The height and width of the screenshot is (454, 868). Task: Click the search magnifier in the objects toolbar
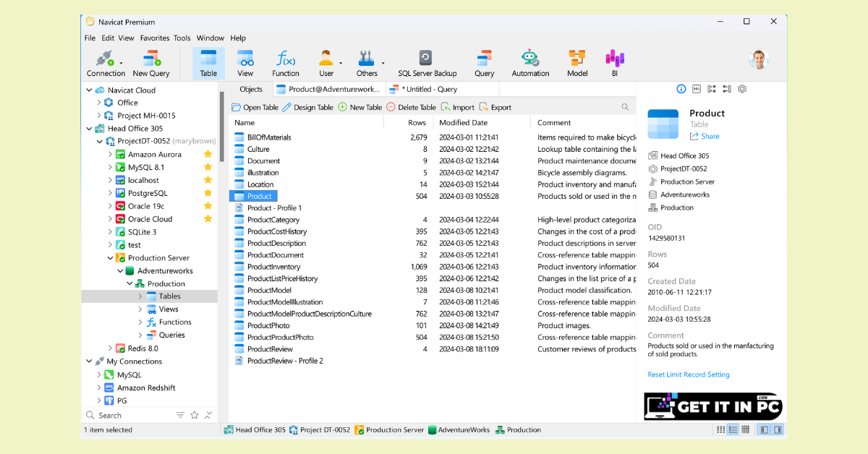pos(625,107)
